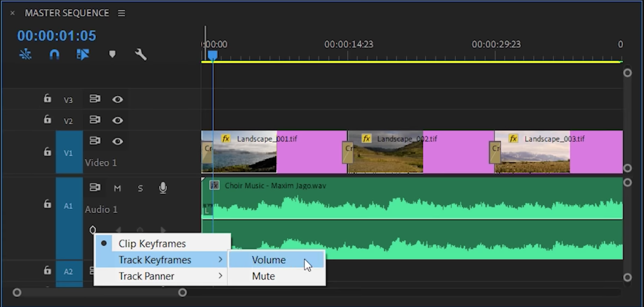Toggle lock on track A2

coord(47,270)
